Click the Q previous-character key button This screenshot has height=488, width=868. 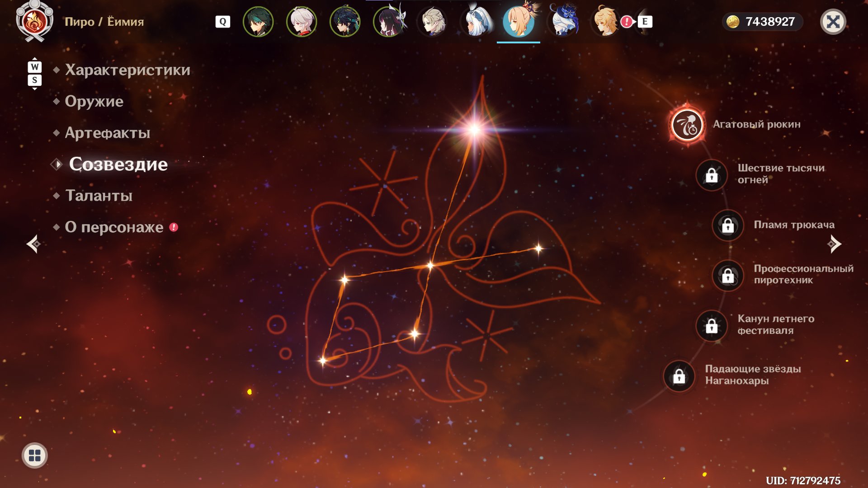coord(223,22)
